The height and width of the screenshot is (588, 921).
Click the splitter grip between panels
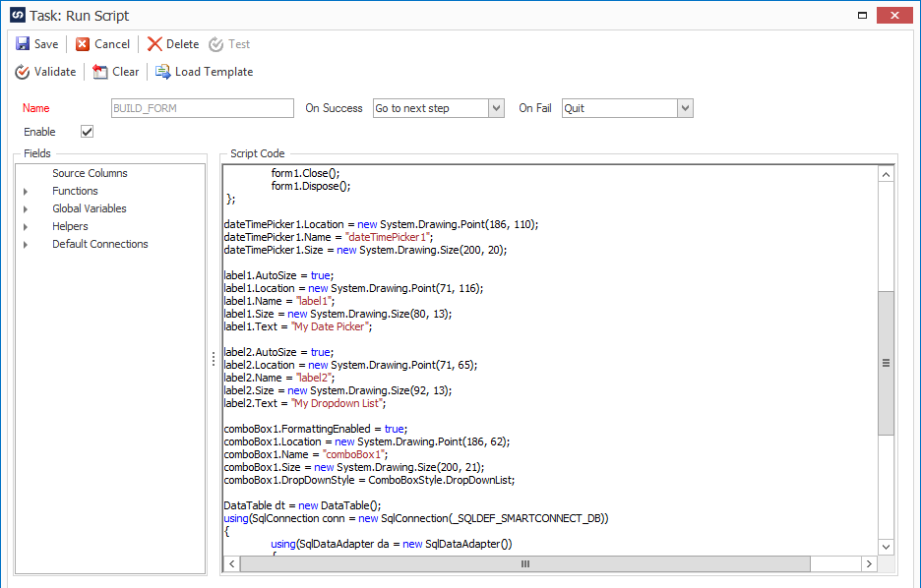pos(214,359)
